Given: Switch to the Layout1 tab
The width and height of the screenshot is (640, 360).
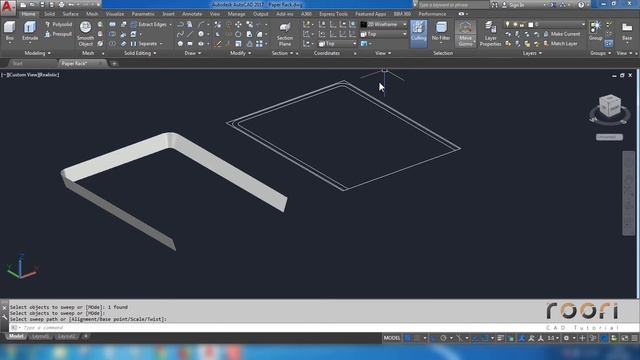Looking at the screenshot, I should click(40, 336).
